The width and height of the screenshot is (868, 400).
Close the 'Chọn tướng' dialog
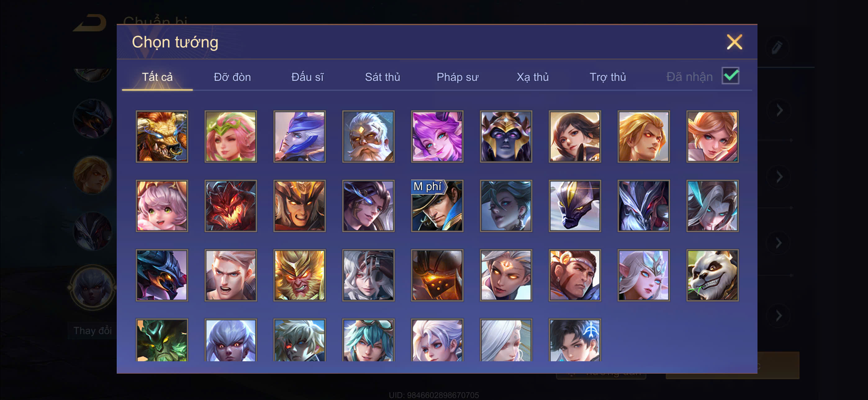coord(734,42)
